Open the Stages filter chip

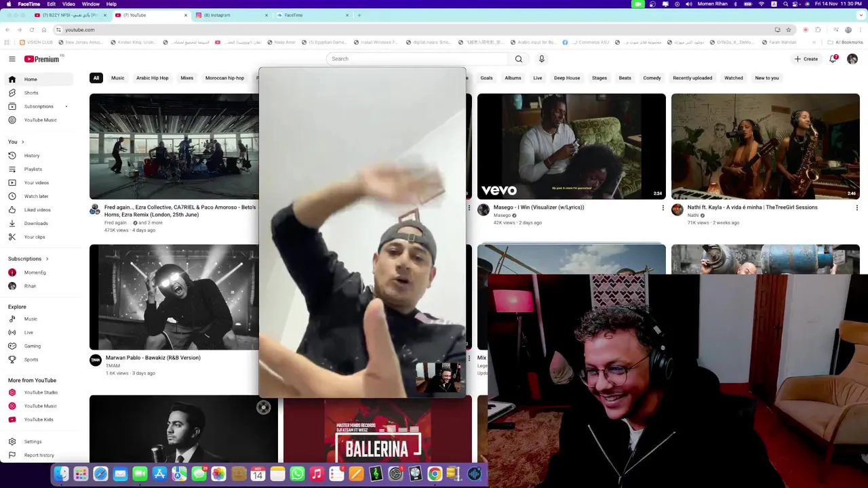click(599, 78)
